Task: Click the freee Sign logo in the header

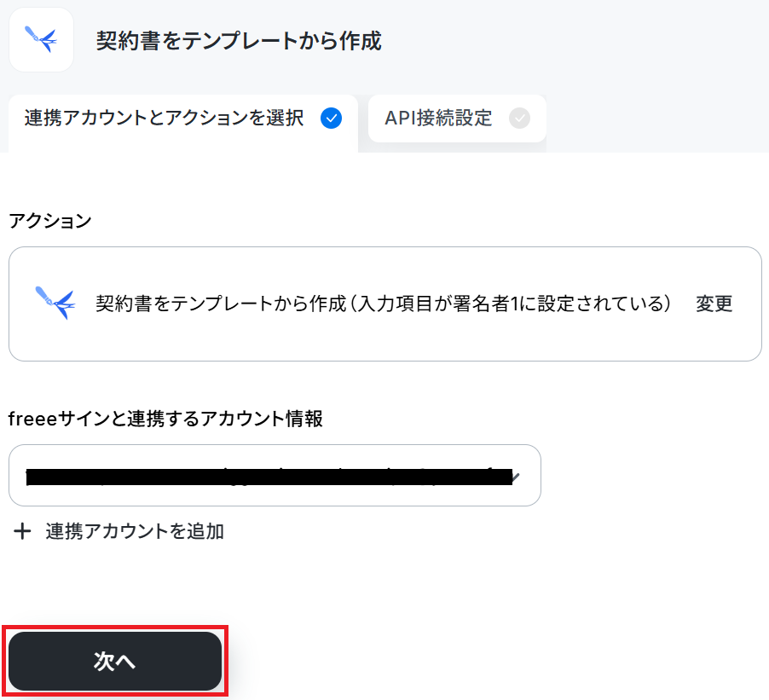Action: (x=41, y=40)
